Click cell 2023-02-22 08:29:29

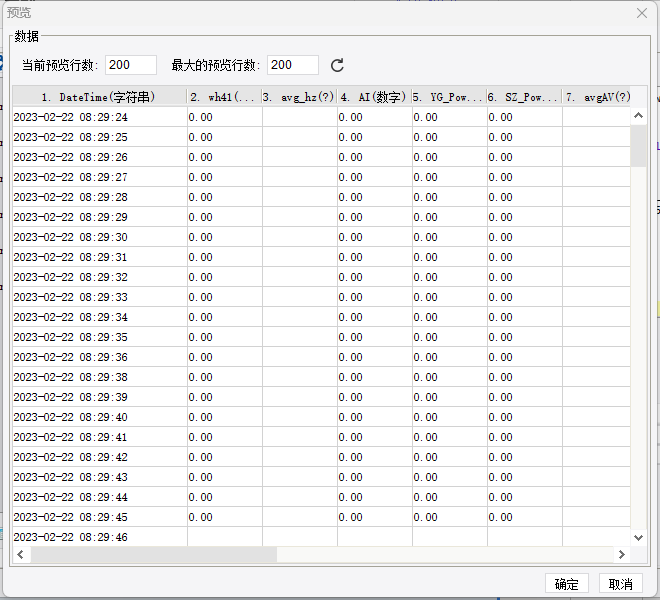coord(100,217)
